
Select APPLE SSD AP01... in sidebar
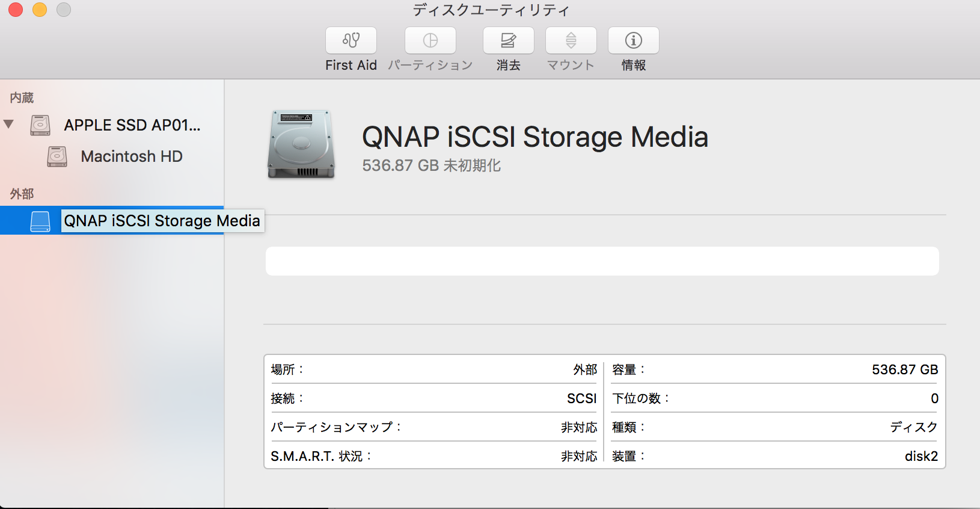[132, 125]
